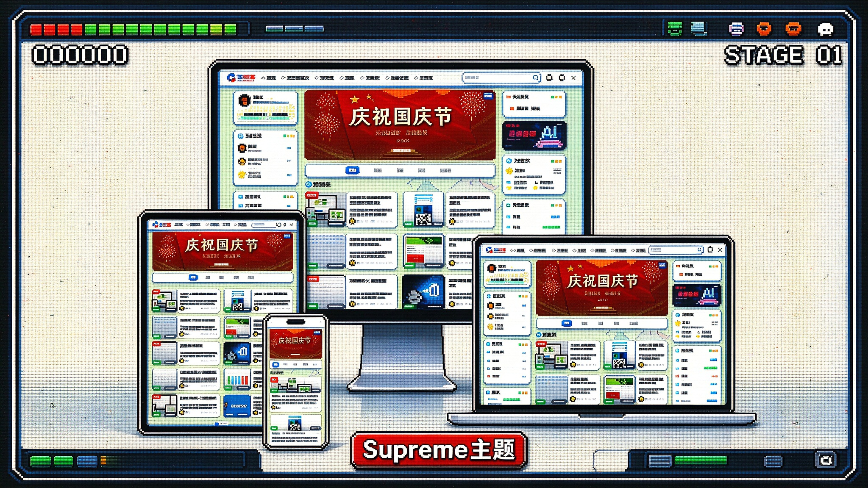The width and height of the screenshot is (868, 488).
Task: Click the dark AI banner on the monitor
Action: [534, 136]
